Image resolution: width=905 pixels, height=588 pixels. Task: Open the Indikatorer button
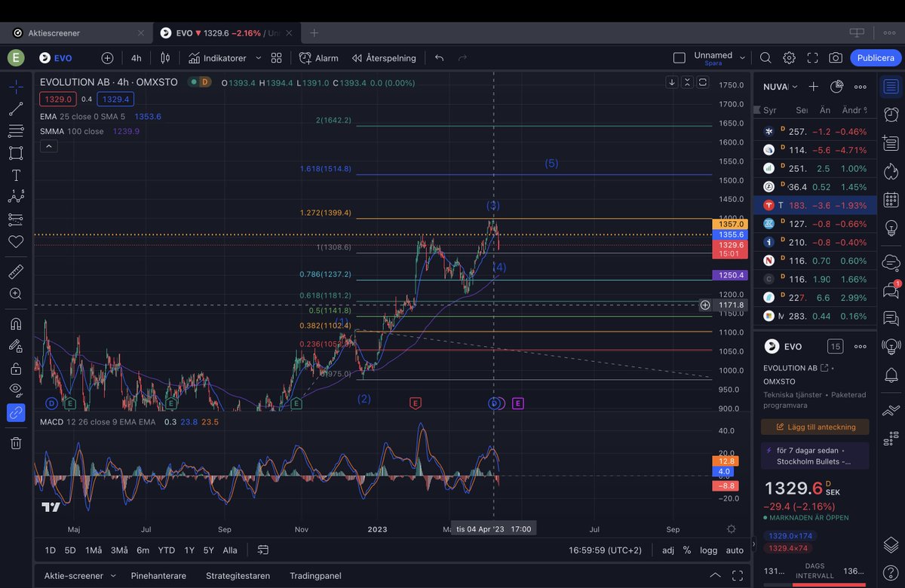218,58
